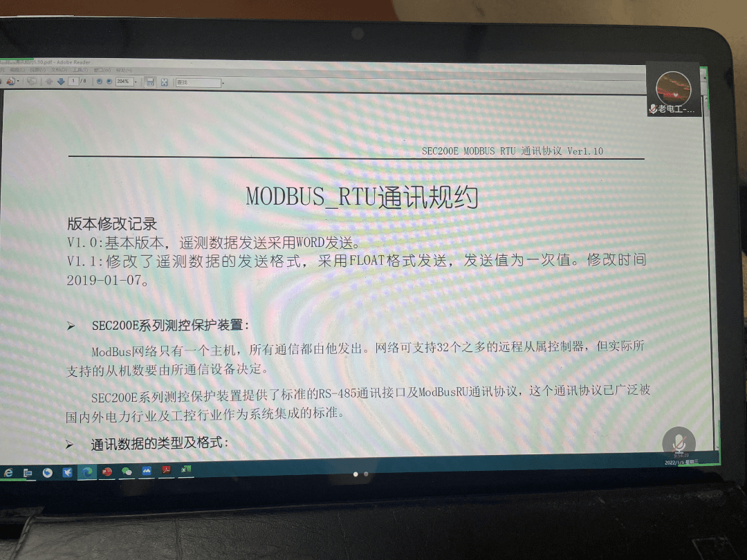Zoom out with the minus button
747x560 pixels.
tap(100, 82)
